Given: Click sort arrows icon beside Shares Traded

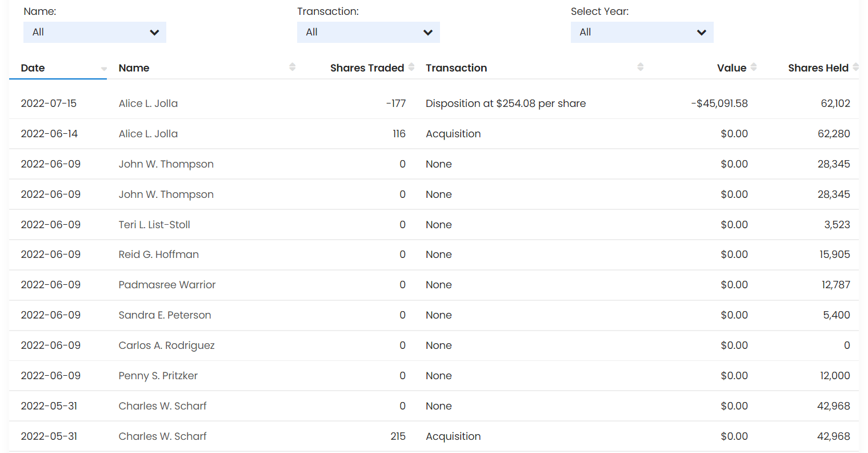Looking at the screenshot, I should tap(411, 67).
